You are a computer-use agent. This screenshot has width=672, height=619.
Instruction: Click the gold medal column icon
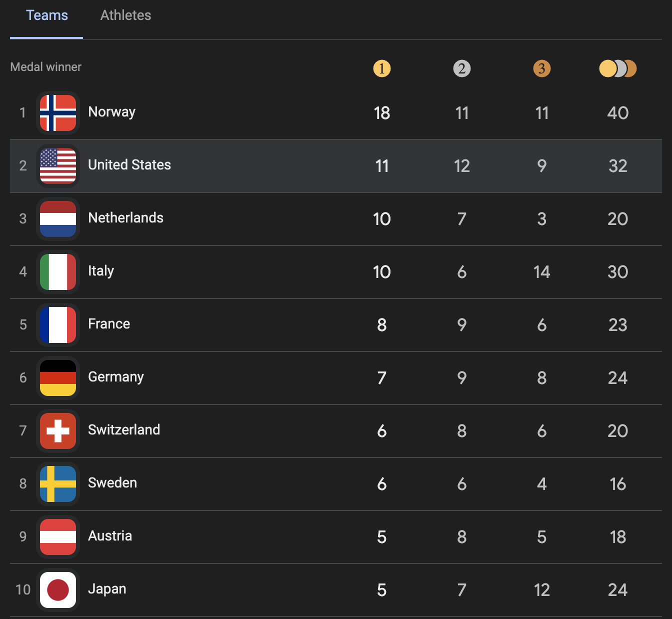381,68
